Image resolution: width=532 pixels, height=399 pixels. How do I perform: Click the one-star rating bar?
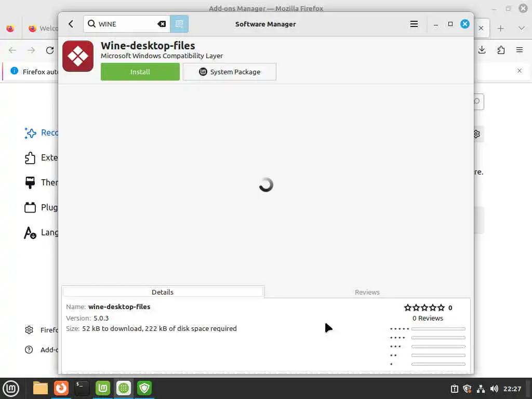[x=438, y=364]
